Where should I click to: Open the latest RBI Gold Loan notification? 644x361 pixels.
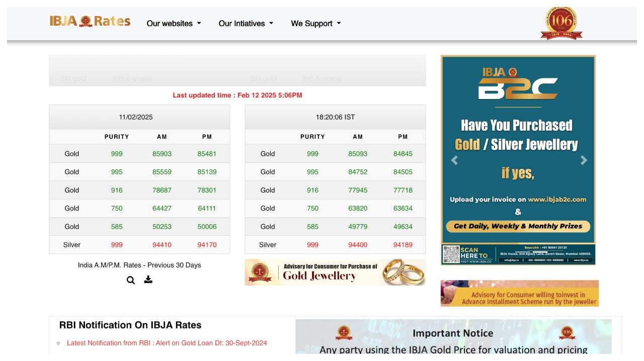[167, 343]
